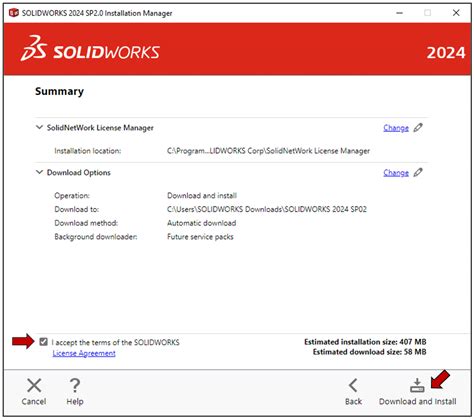Click 'Estimated download size: 58 MB' text
The image size is (474, 420).
[369, 352]
